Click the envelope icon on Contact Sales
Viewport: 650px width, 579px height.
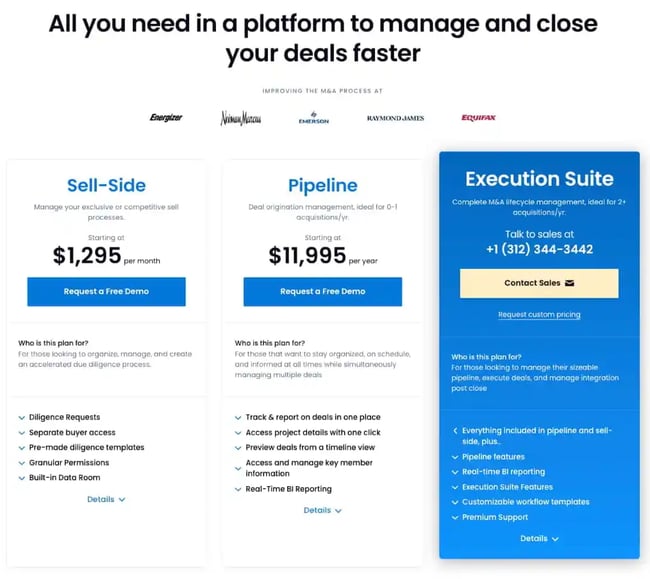point(570,283)
